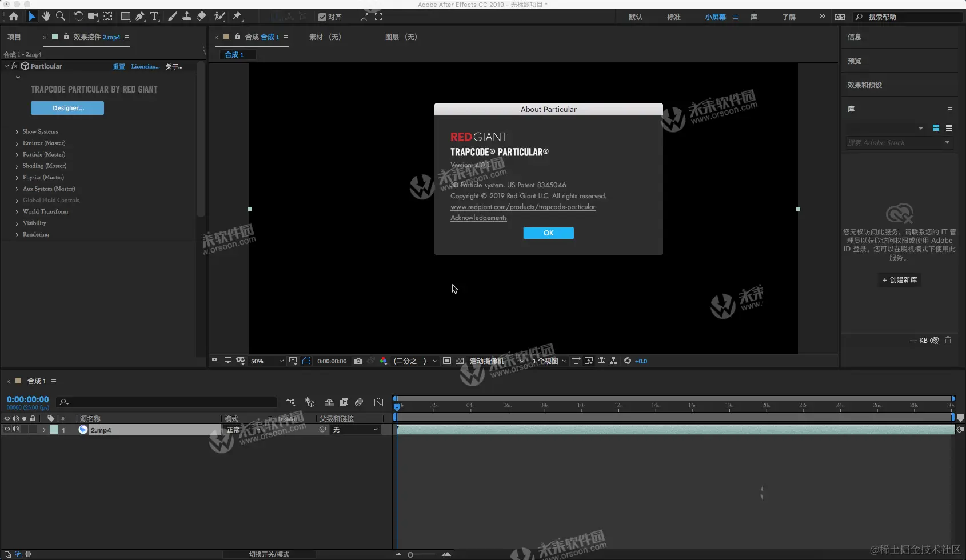Hide the 2.mp4 layer video eye
The height and width of the screenshot is (560, 966).
point(7,429)
